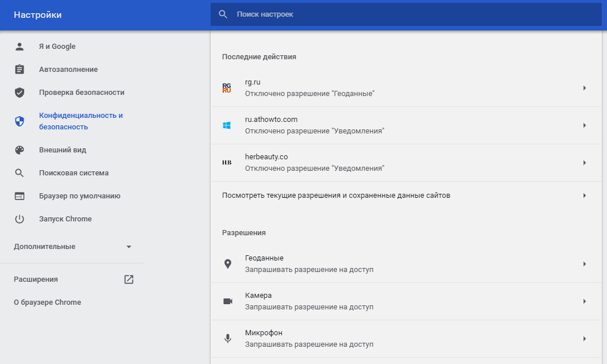This screenshot has width=607, height=364.
Task: Click the herbeauty.co site name
Action: (266, 157)
